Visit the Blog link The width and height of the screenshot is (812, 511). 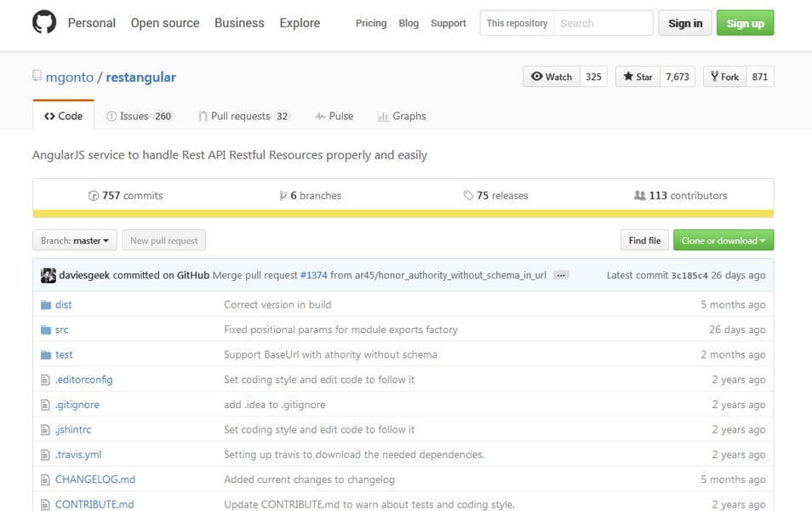pos(409,23)
